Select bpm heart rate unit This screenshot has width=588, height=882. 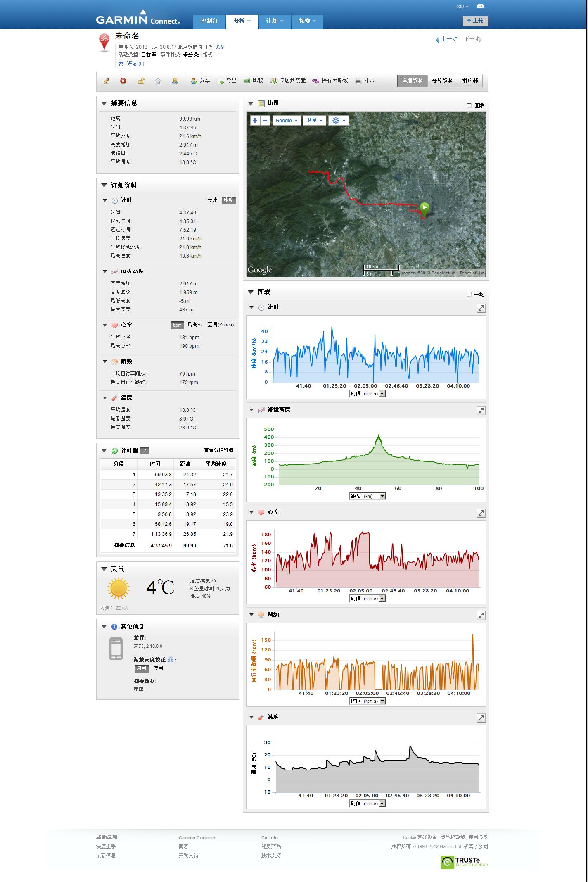pos(177,325)
